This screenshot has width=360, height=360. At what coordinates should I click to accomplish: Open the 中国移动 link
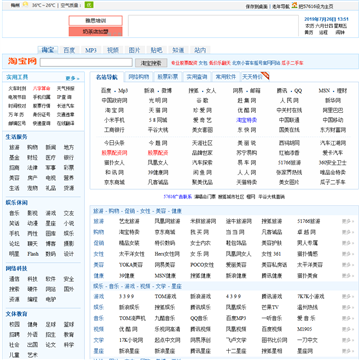[x=333, y=120]
